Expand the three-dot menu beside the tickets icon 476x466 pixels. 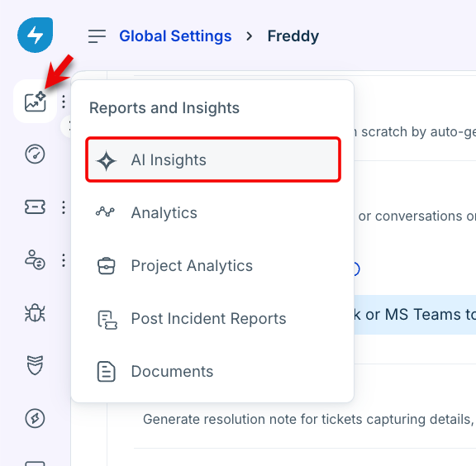[64, 207]
